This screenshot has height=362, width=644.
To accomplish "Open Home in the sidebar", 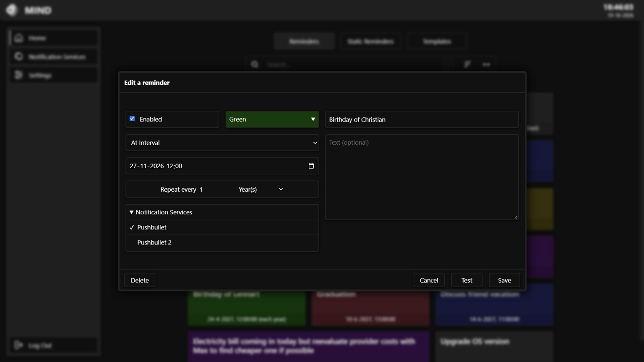I will [x=54, y=38].
